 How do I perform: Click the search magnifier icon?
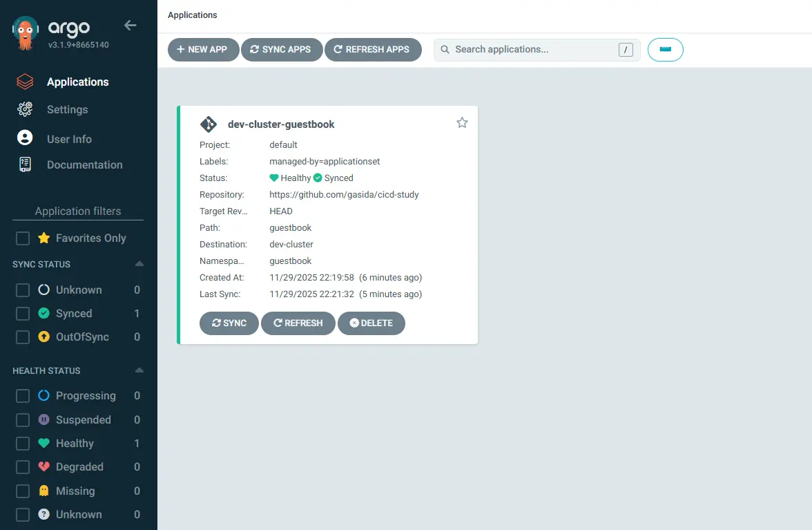[x=445, y=49]
